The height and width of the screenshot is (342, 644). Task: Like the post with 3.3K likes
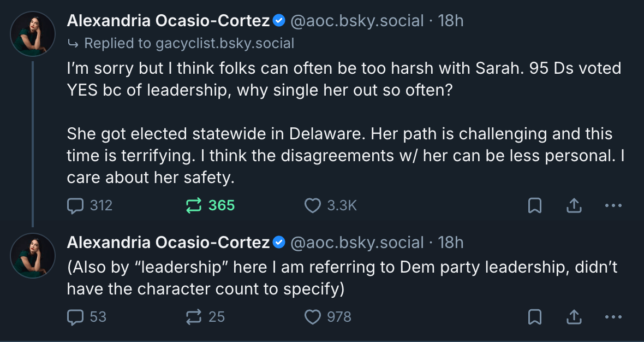tap(313, 205)
